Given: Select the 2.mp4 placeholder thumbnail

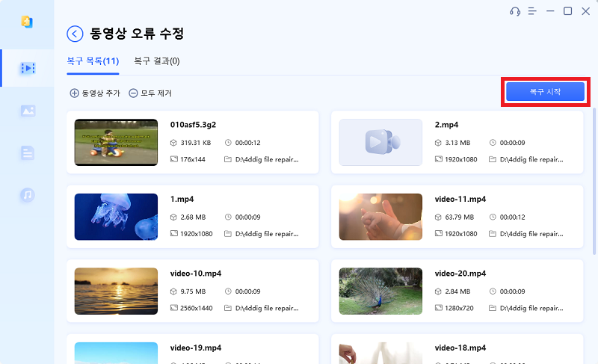Looking at the screenshot, I should tap(380, 142).
